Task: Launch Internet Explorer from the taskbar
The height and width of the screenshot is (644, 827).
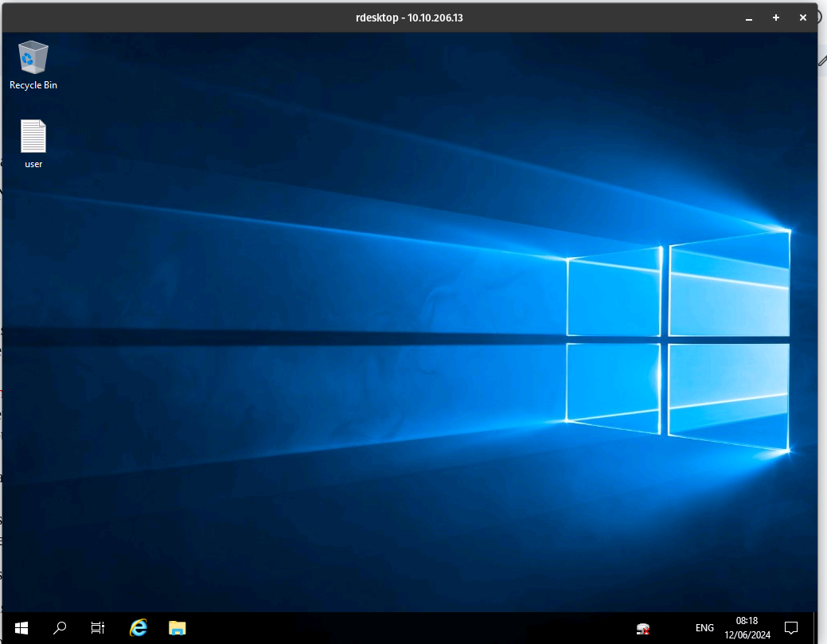Action: (x=138, y=627)
